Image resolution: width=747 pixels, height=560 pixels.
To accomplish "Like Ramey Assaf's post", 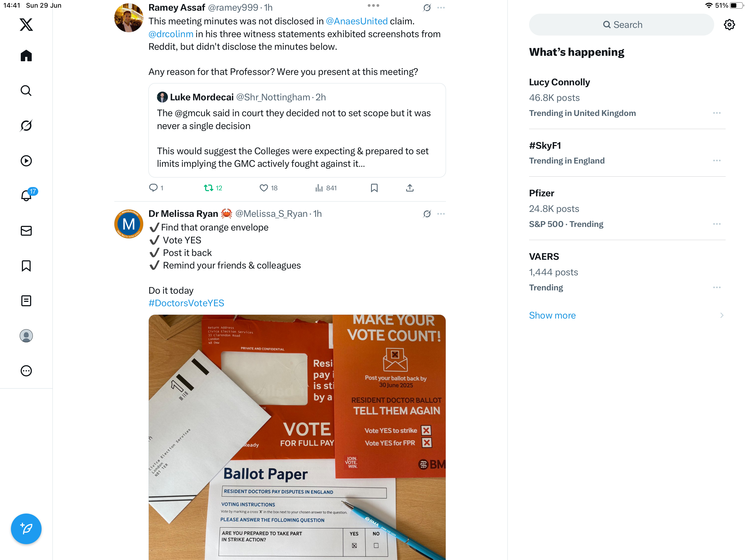I will 269,188.
